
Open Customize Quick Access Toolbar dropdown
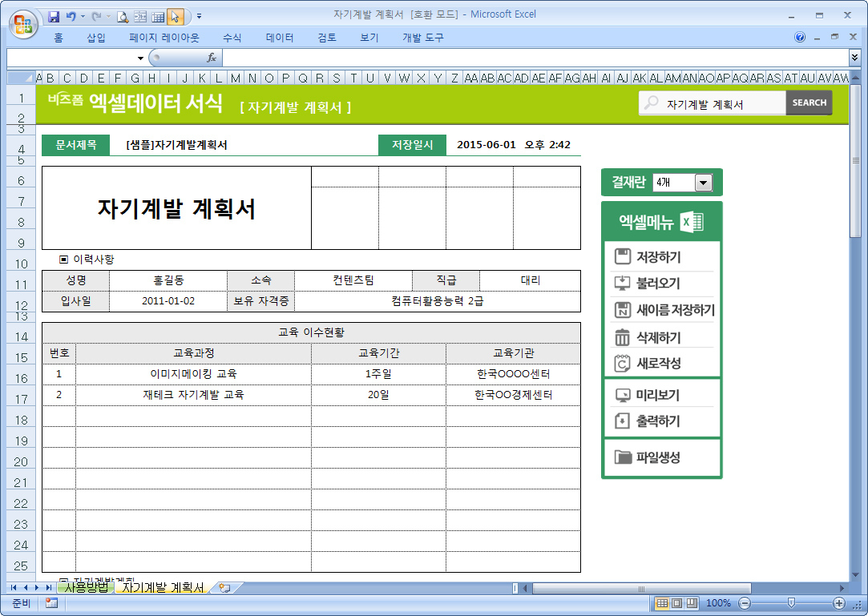[x=199, y=16]
